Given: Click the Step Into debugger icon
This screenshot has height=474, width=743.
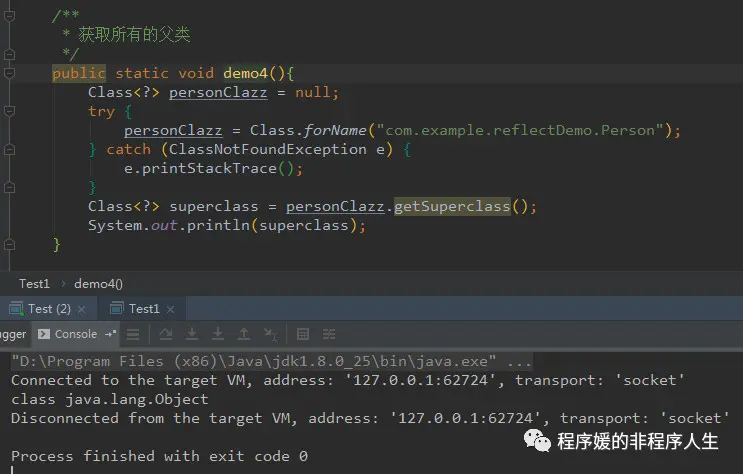Looking at the screenshot, I should coord(192,335).
